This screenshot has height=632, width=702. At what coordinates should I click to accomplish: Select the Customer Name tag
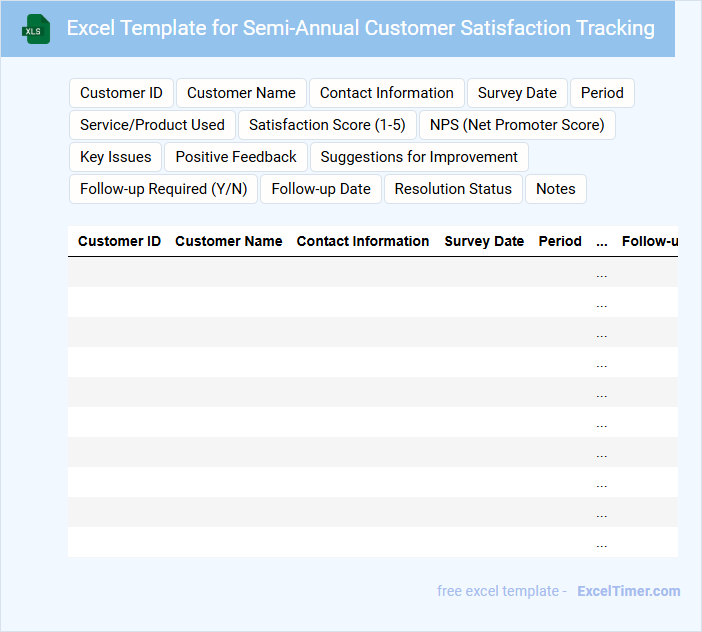coord(241,93)
